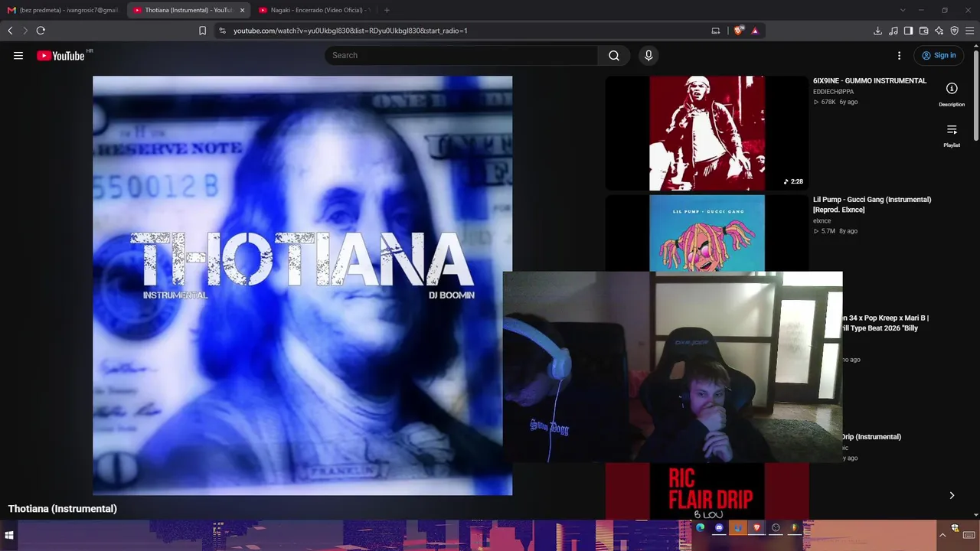This screenshot has height=551, width=980.
Task: Open YouTube settings three-dot menu
Action: tap(899, 55)
